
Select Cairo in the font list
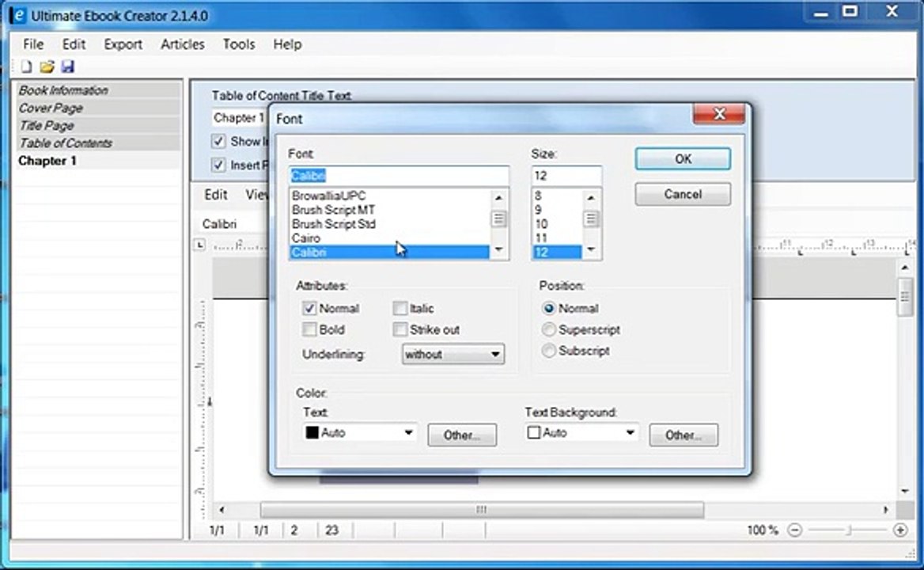(x=389, y=238)
